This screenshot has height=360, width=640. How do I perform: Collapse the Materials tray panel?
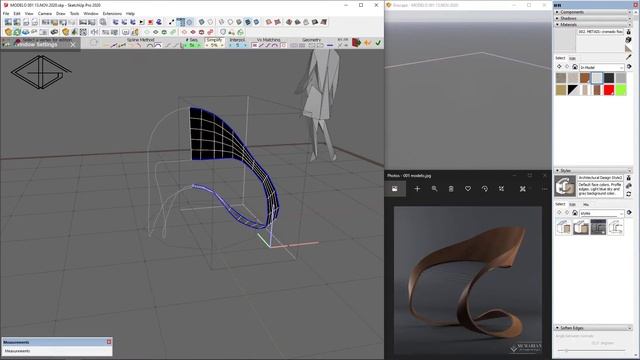[593, 24]
